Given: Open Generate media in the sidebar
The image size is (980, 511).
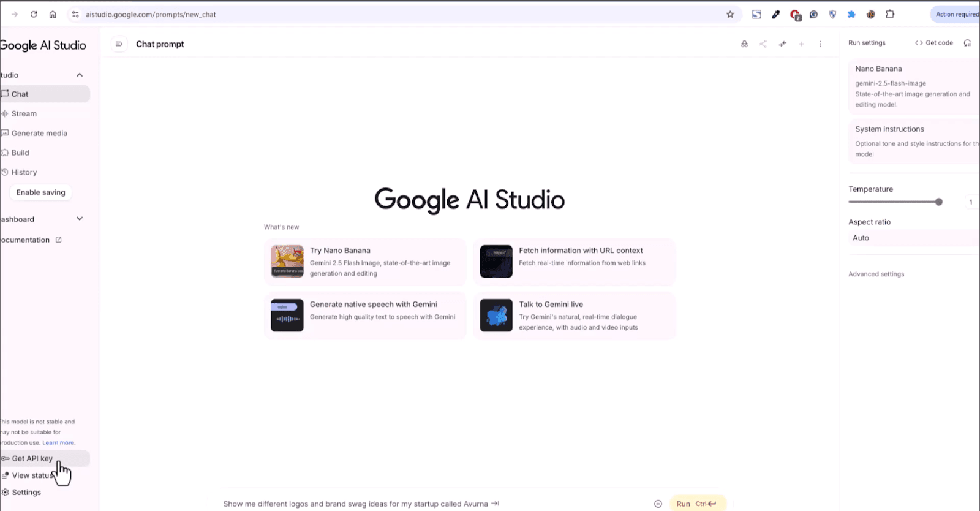Looking at the screenshot, I should click(45, 133).
